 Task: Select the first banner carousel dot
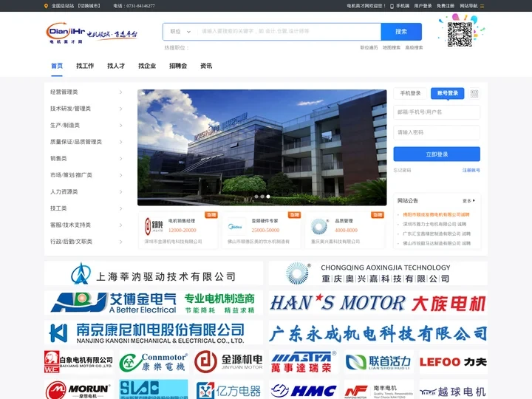[256, 197]
